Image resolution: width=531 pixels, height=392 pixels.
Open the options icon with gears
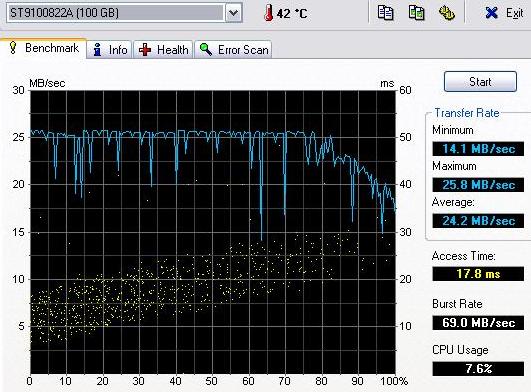[x=447, y=13]
